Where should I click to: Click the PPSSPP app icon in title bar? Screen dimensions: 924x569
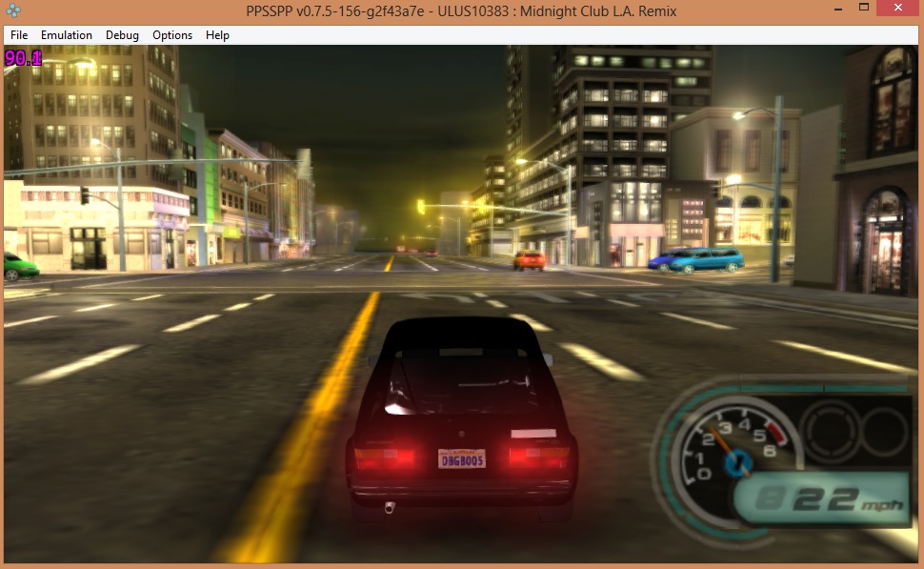click(x=11, y=10)
